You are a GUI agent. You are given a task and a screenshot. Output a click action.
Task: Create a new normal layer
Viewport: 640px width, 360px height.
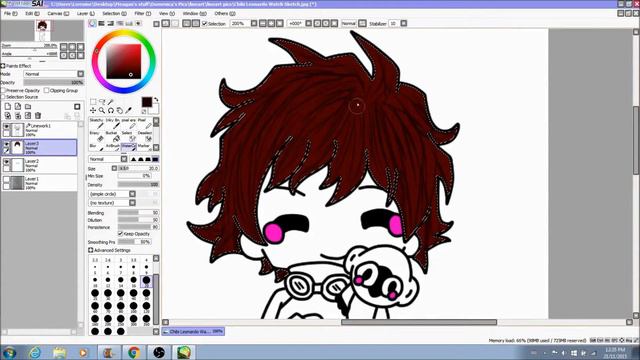pos(7,107)
